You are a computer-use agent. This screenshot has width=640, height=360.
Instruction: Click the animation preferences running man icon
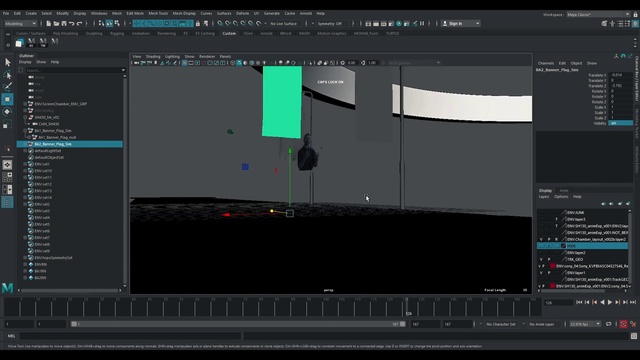coord(633,324)
